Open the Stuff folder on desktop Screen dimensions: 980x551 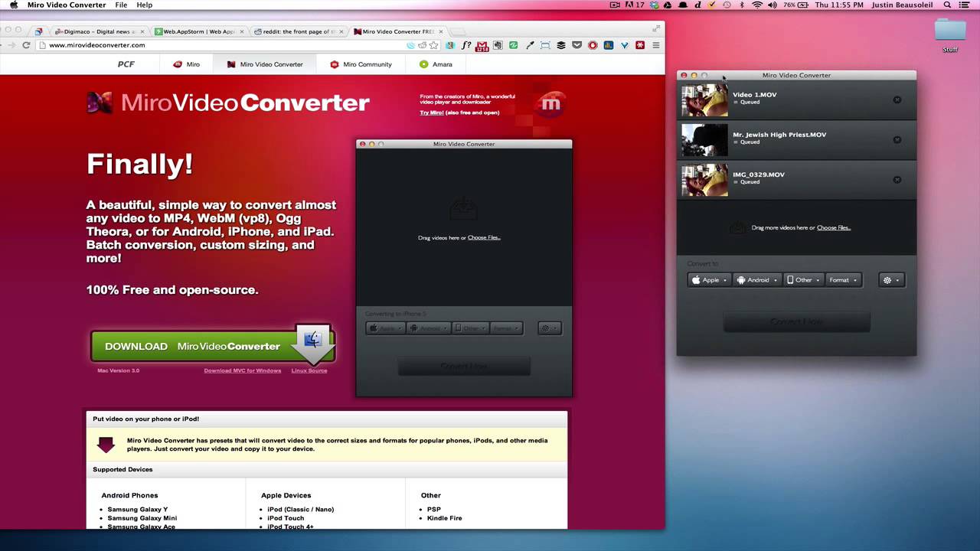coord(950,34)
